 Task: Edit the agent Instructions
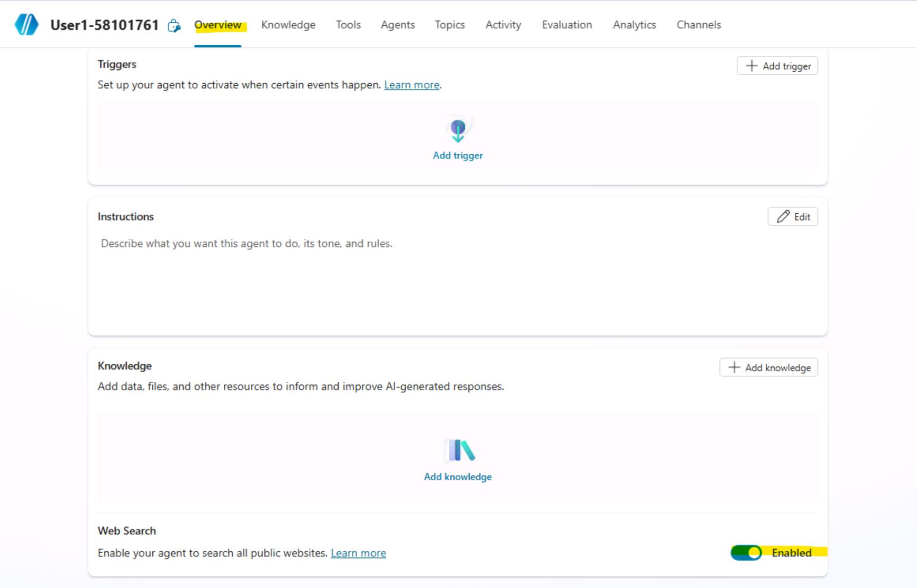point(793,217)
